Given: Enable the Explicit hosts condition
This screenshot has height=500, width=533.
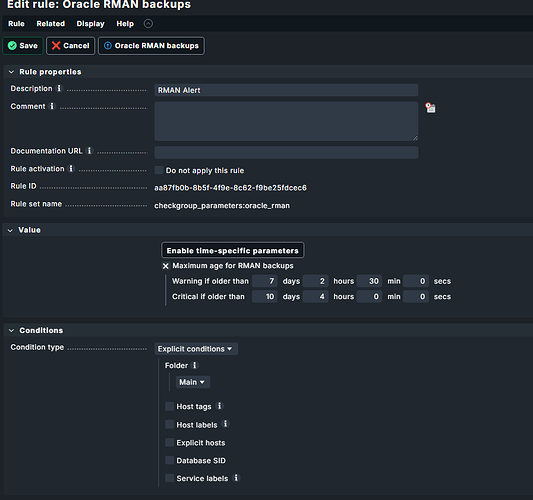Looking at the screenshot, I should tap(169, 442).
